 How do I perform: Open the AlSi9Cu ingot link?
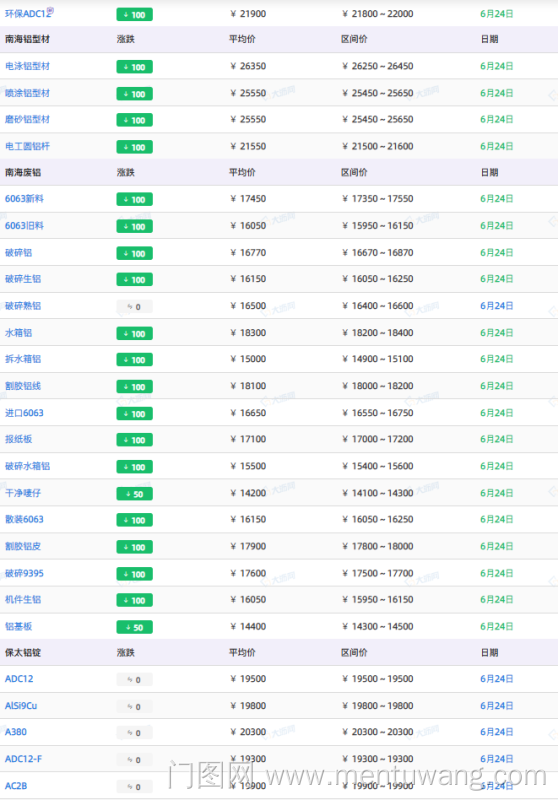coord(21,706)
